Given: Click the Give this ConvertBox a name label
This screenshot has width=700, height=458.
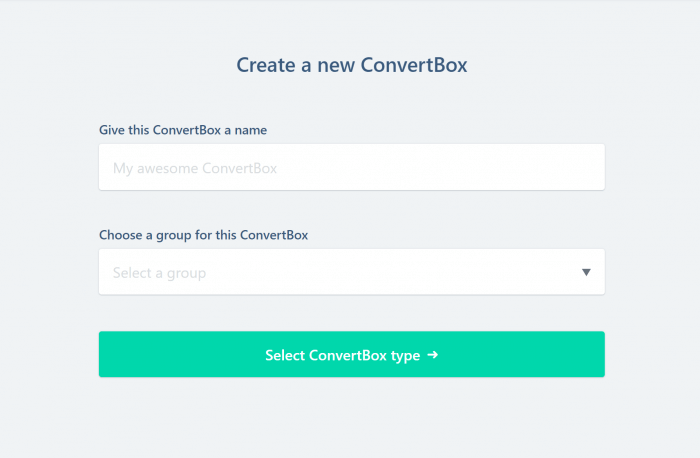Looking at the screenshot, I should pyautogui.click(x=183, y=130).
